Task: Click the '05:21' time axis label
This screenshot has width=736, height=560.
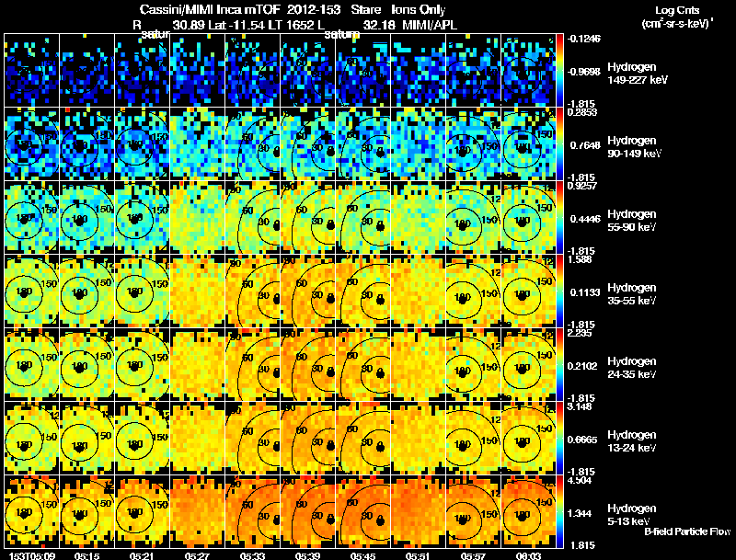Action: (x=142, y=555)
